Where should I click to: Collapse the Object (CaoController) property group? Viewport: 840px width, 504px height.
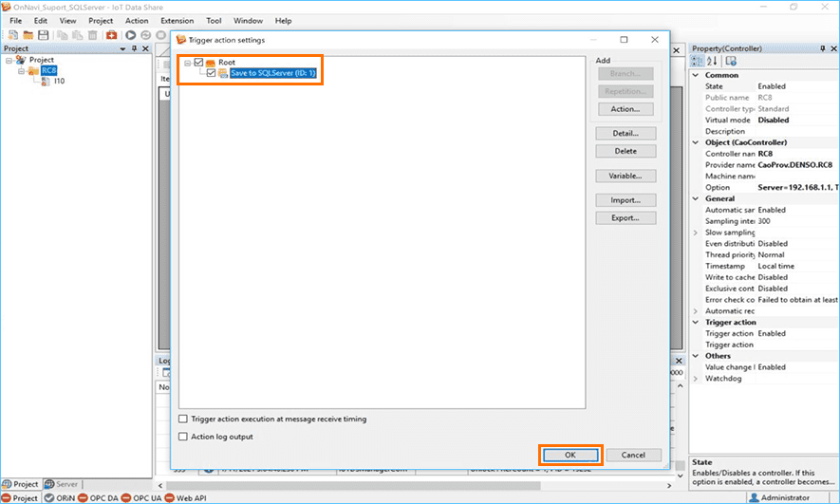pyautogui.click(x=696, y=142)
